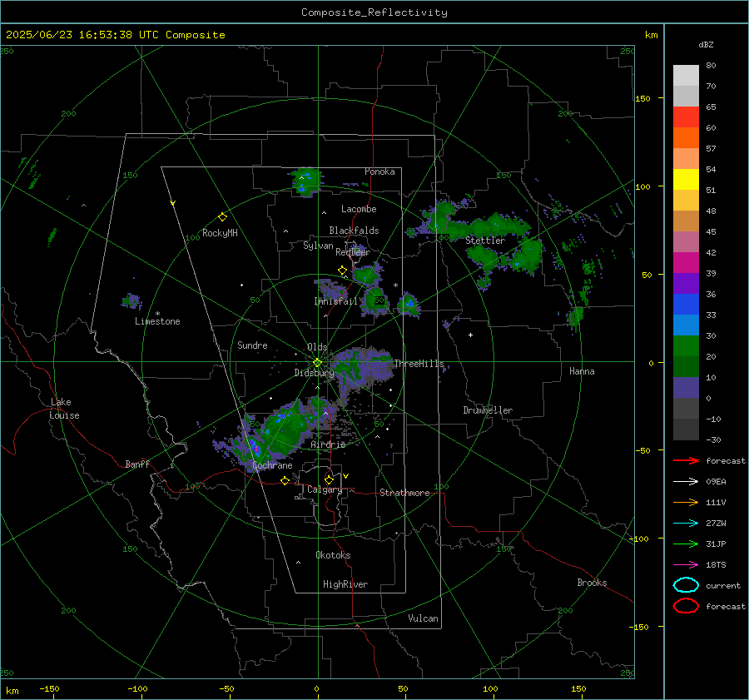
Task: Click the Hanna city label
Action: (x=582, y=371)
